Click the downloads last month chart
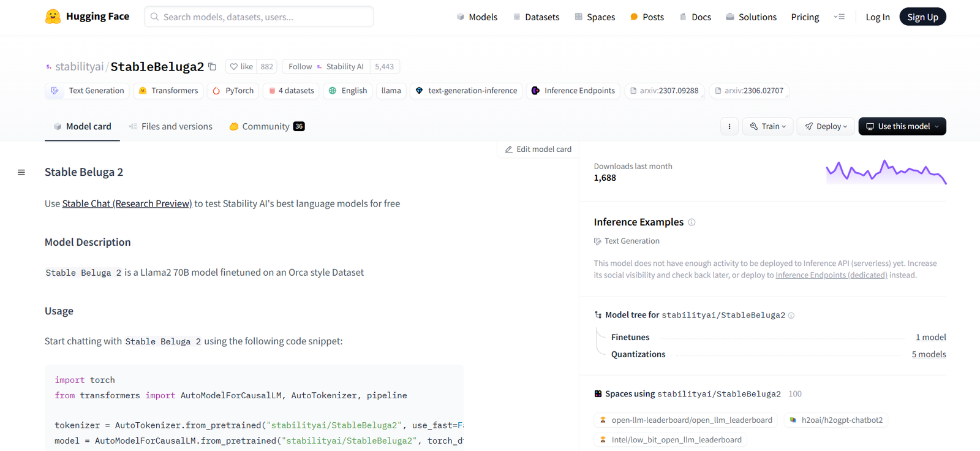 (886, 172)
